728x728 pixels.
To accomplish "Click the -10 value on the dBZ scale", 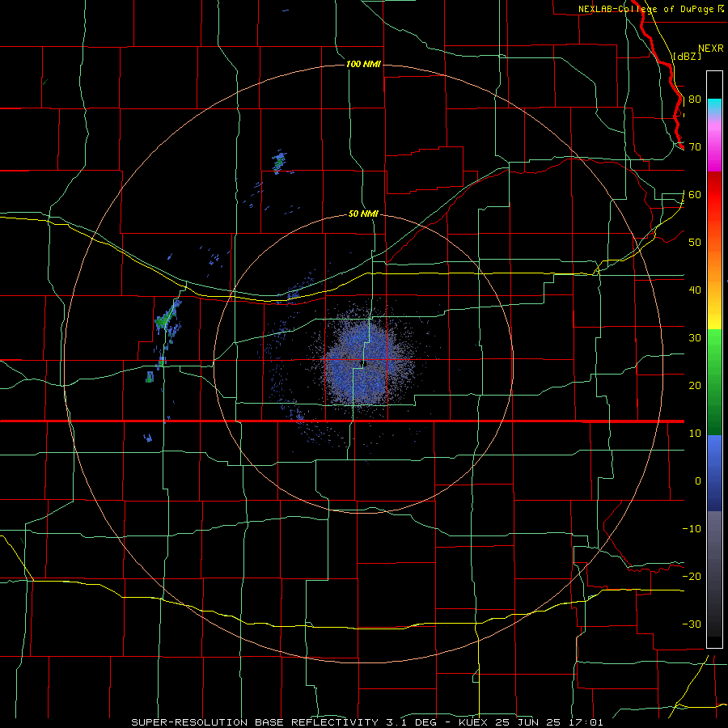I will click(x=692, y=529).
